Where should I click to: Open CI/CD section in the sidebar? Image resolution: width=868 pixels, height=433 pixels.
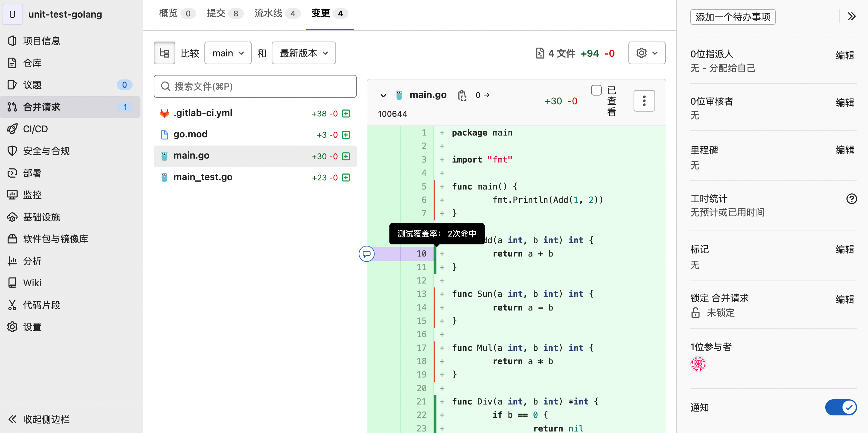(35, 129)
